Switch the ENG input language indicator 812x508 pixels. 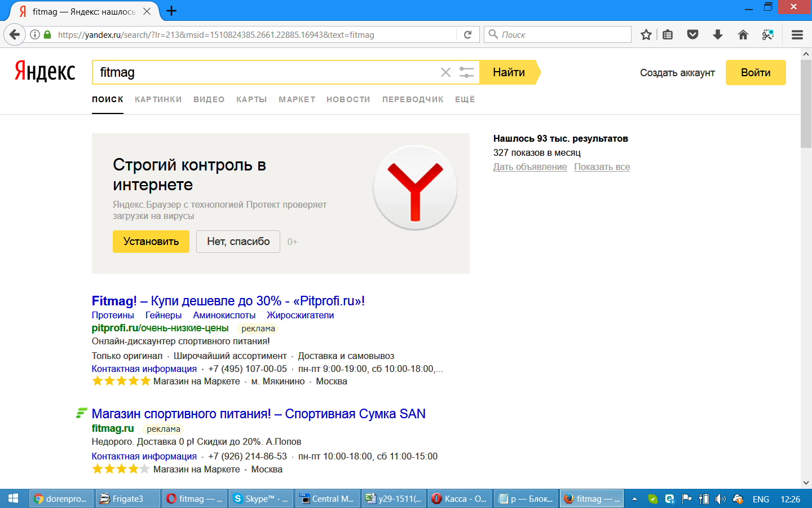761,499
